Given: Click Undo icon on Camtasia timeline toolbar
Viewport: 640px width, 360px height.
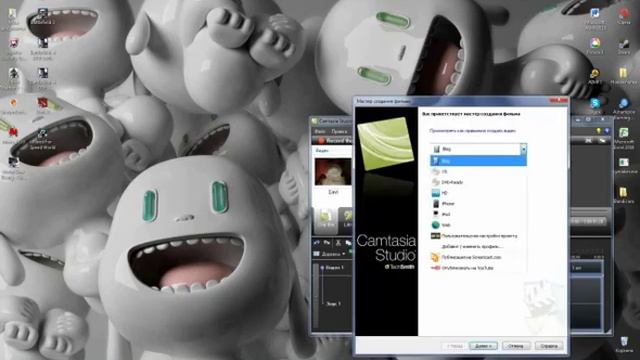Looking at the screenshot, I should (x=317, y=243).
